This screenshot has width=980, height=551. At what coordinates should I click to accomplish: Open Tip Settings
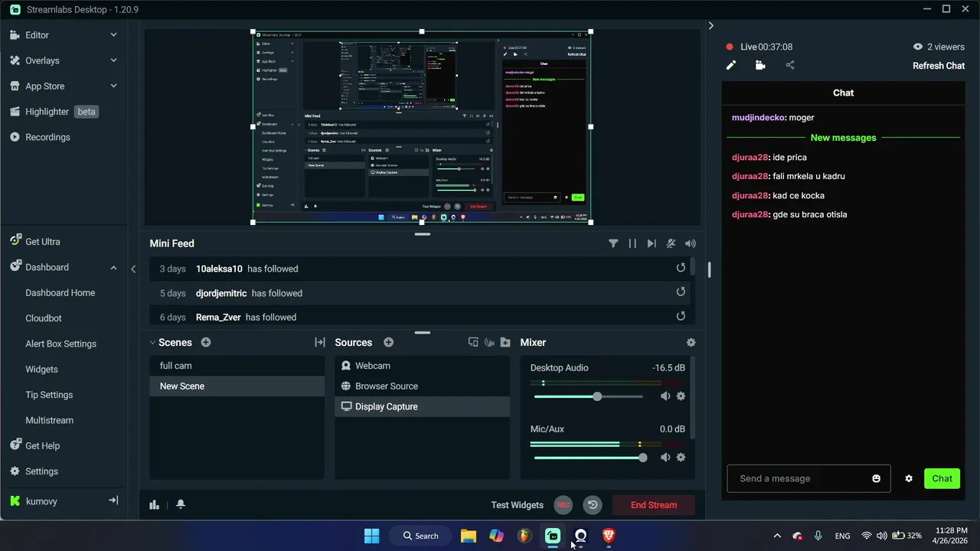tap(49, 395)
